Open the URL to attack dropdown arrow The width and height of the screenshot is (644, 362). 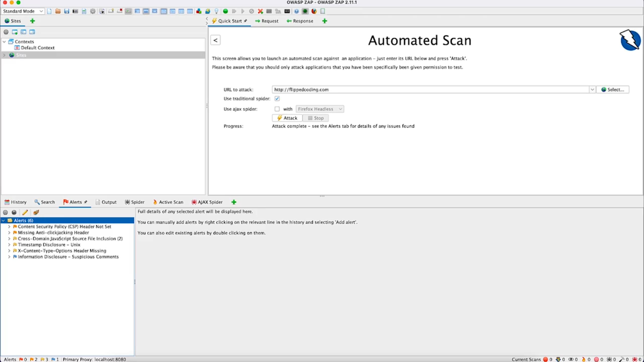(592, 89)
